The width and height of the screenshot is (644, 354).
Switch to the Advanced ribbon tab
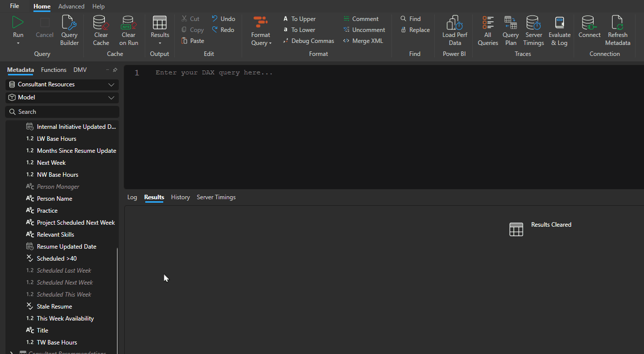(x=71, y=6)
